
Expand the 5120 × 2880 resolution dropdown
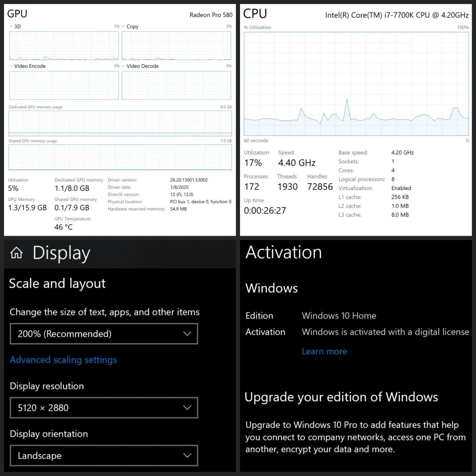click(x=104, y=408)
